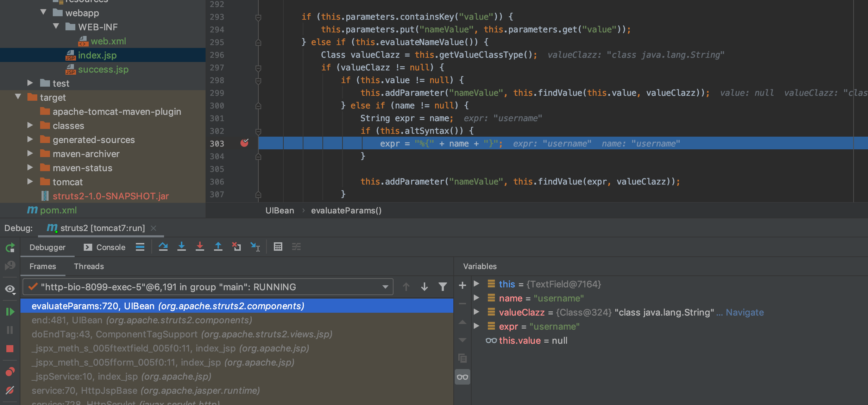Click eye icon in debug sidebar
Screen dimensions: 868x405
click(x=10, y=289)
